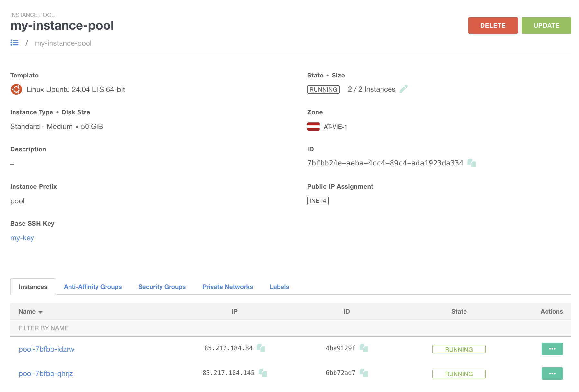The height and width of the screenshot is (392, 579).
Task: Select the Private Networks tab
Action: [x=227, y=287]
